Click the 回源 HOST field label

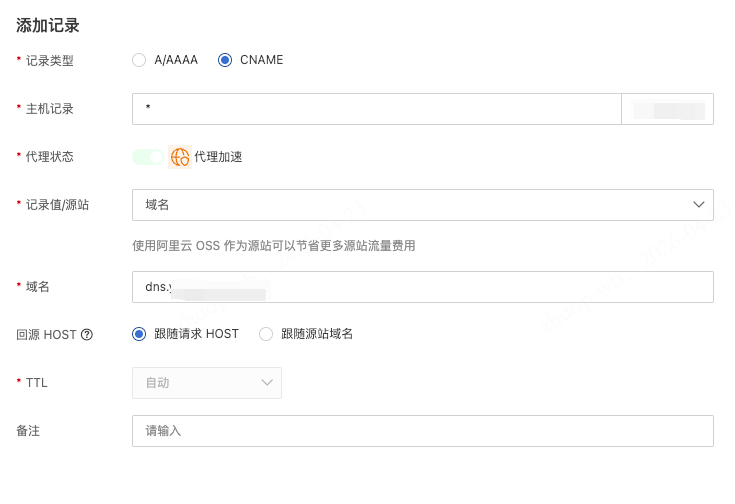click(x=46, y=335)
